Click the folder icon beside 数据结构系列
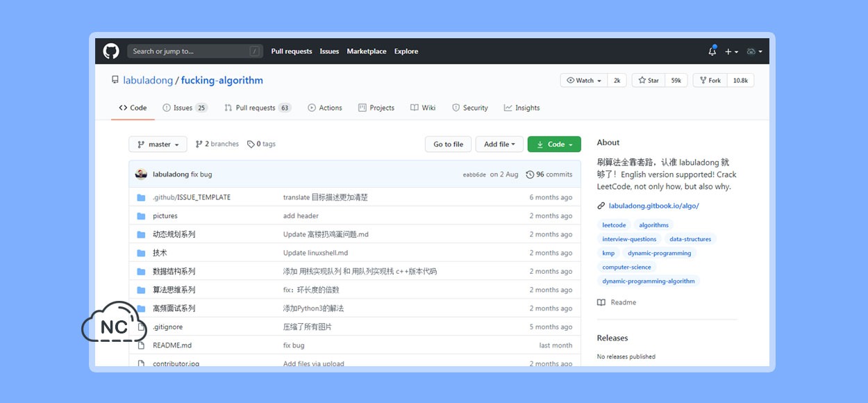868x403 pixels. 141,272
